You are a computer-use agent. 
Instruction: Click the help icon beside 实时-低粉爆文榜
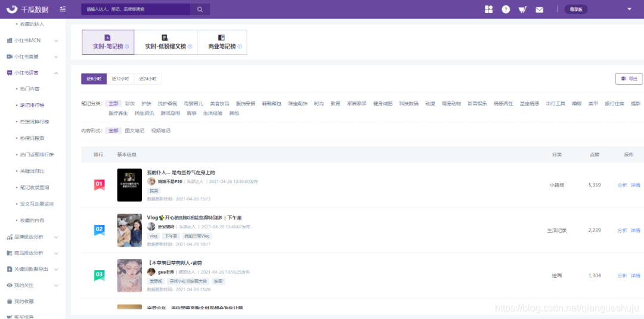[190, 47]
